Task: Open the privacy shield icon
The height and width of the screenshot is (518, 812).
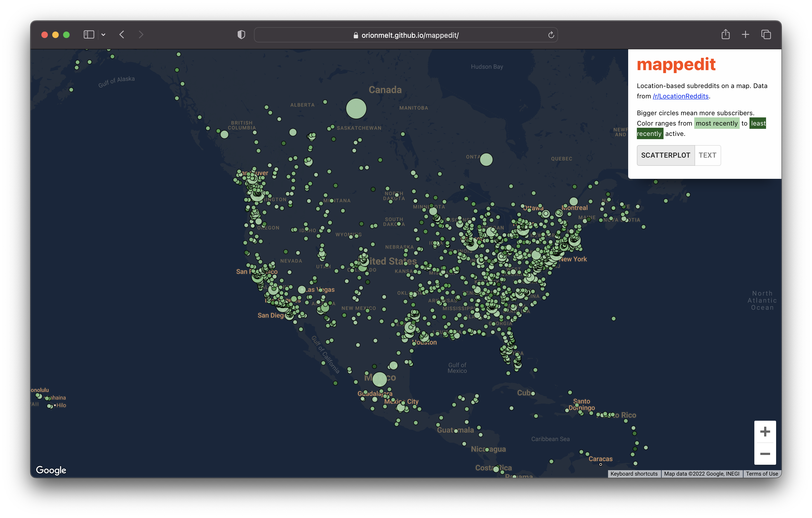Action: click(x=241, y=35)
